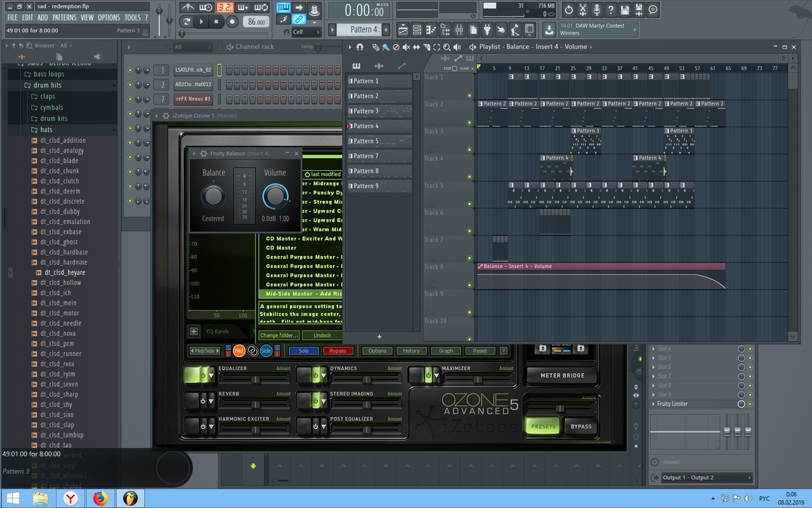Open the EDIT menu
The height and width of the screenshot is (508, 812).
click(x=27, y=18)
